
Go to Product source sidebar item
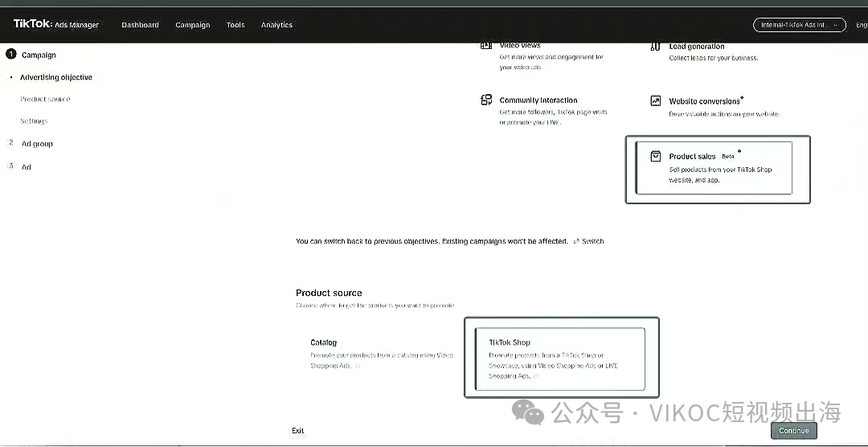(x=45, y=99)
